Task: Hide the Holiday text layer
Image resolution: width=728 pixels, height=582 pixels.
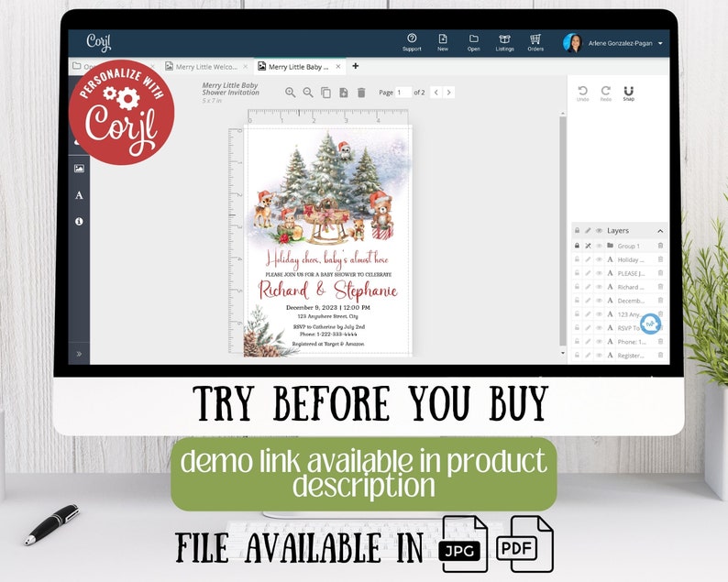Action: coord(599,259)
